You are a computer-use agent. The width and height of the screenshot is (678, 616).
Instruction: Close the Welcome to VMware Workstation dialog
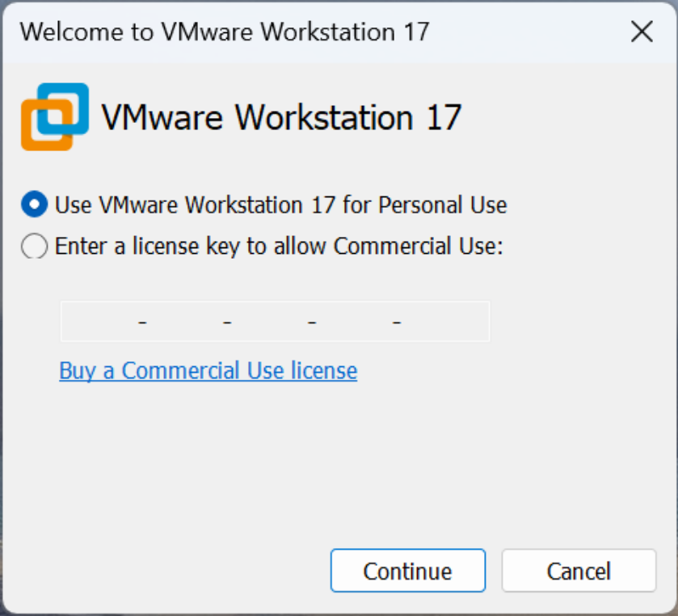(642, 32)
